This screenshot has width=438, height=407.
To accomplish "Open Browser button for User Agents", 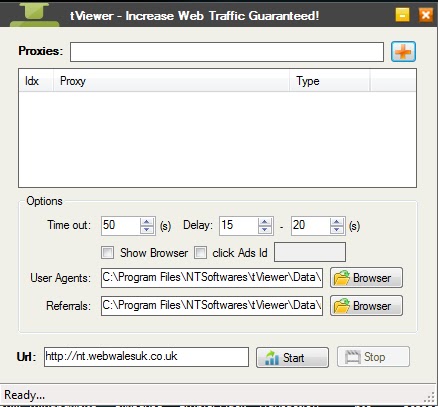I will pos(366,278).
